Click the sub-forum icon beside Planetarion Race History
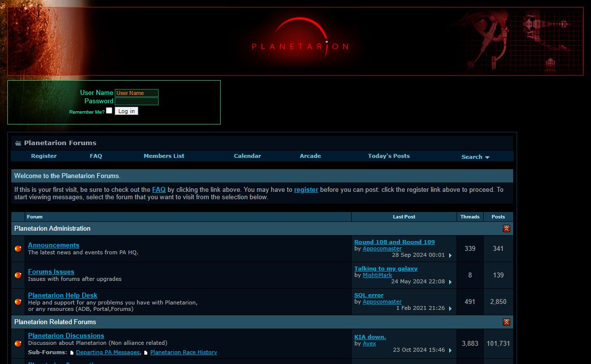Screen dimensions: 591x364 point(146,353)
